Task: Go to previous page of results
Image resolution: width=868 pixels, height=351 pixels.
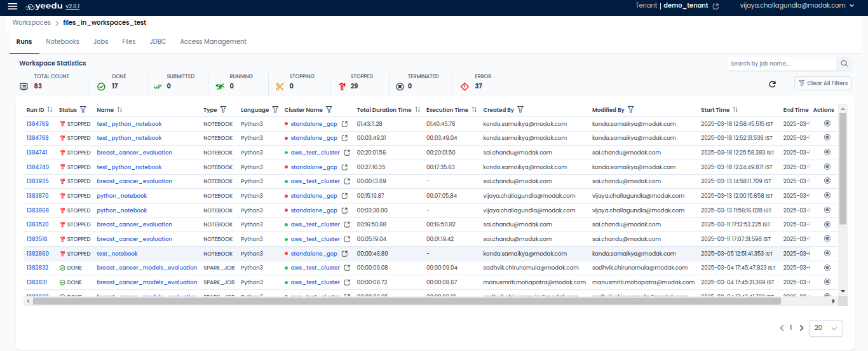Action: [782, 328]
